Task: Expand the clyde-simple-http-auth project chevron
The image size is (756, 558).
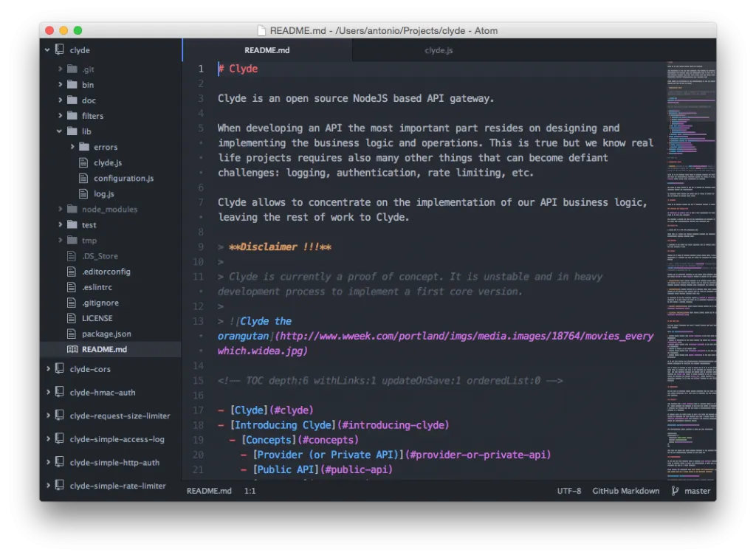Action: tap(48, 461)
